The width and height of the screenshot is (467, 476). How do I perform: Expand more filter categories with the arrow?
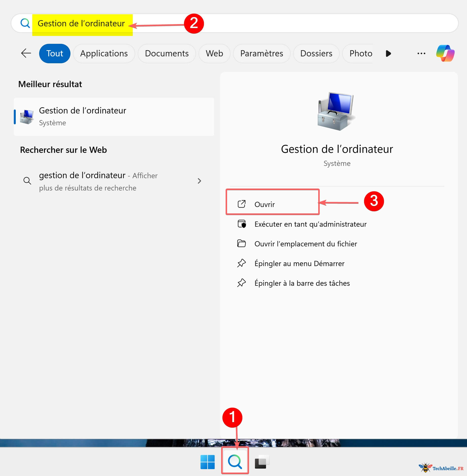coord(388,53)
